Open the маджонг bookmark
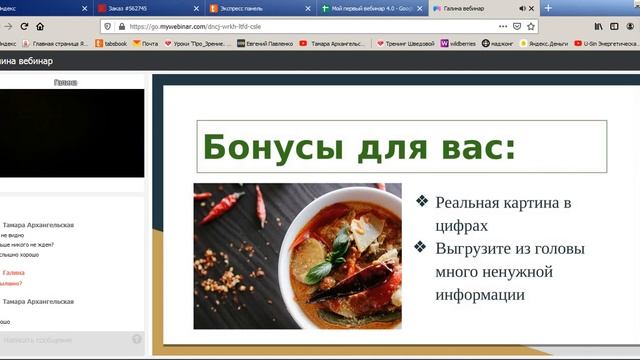The height and width of the screenshot is (360, 640). [497, 44]
